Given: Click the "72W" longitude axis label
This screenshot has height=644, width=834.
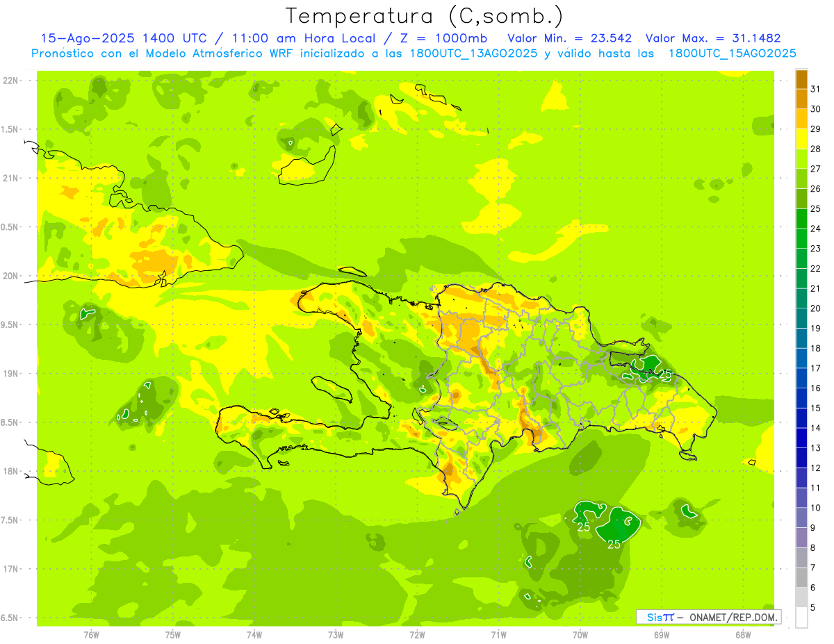Looking at the screenshot, I should pyautogui.click(x=418, y=635).
